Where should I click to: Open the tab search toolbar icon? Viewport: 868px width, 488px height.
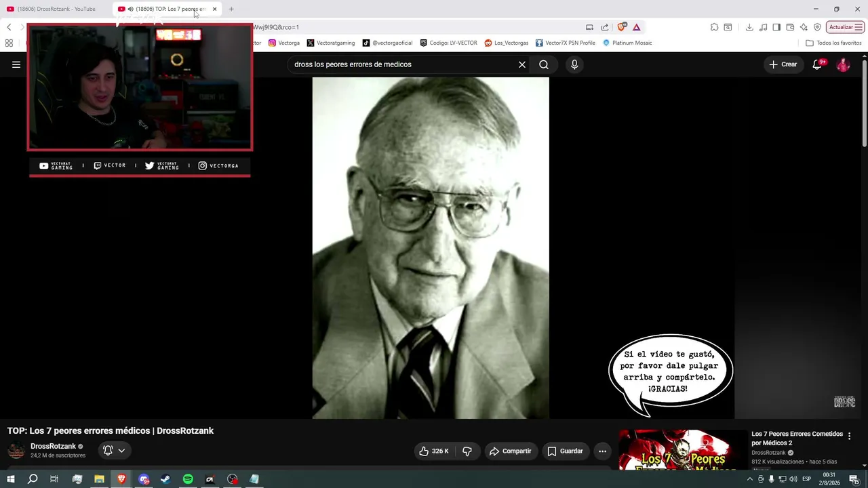pyautogui.click(x=728, y=27)
